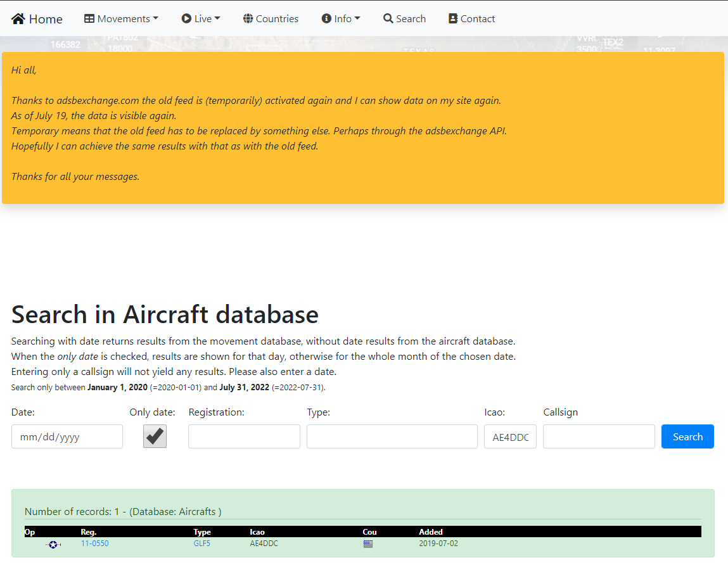Screen dimensions: 728x579
Task: Go to the Home page link
Action: pos(37,18)
